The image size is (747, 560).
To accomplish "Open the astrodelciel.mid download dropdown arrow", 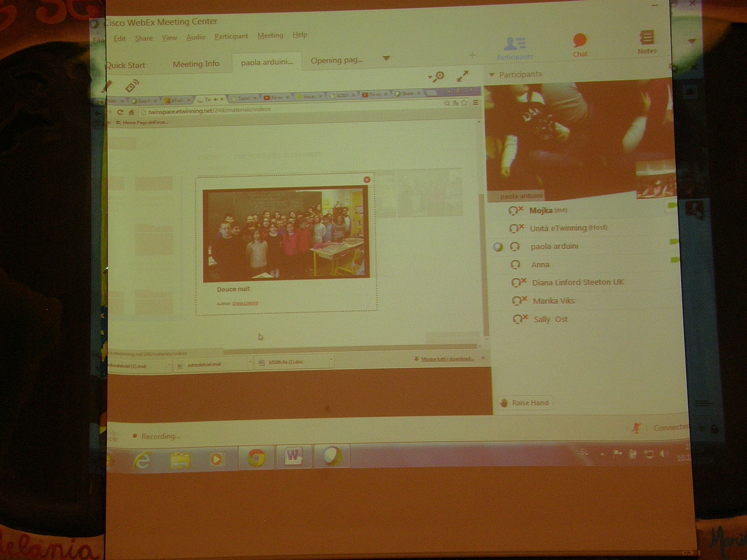I will point(250,362).
